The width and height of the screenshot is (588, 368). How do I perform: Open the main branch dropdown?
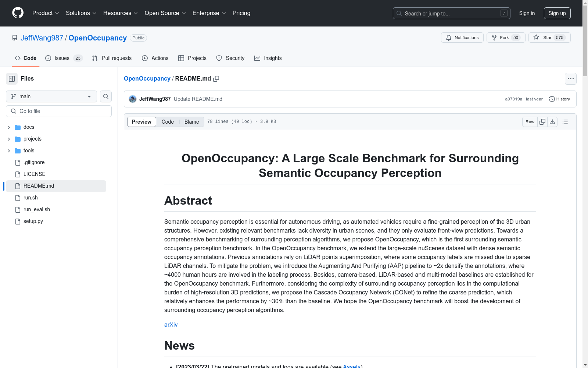tap(51, 96)
